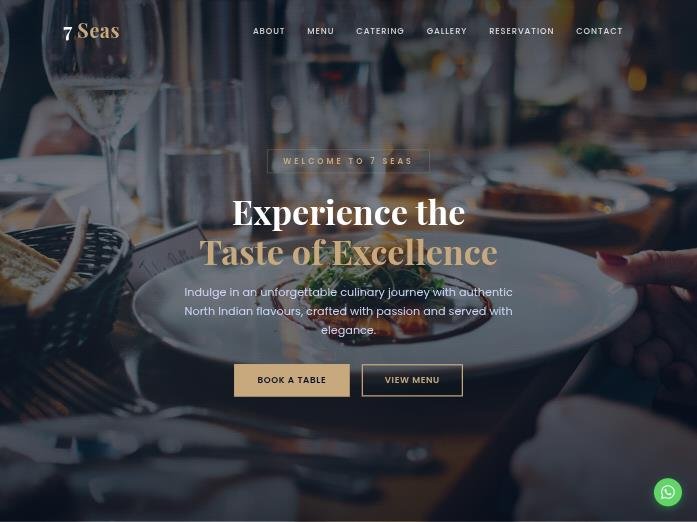The width and height of the screenshot is (697, 522).
Task: Click the View Menu outlined button
Action: click(x=412, y=380)
